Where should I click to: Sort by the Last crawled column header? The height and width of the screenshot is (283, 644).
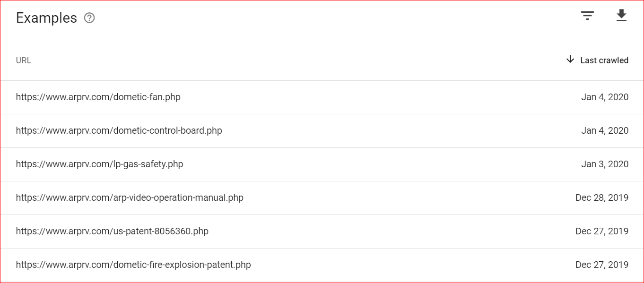(604, 60)
